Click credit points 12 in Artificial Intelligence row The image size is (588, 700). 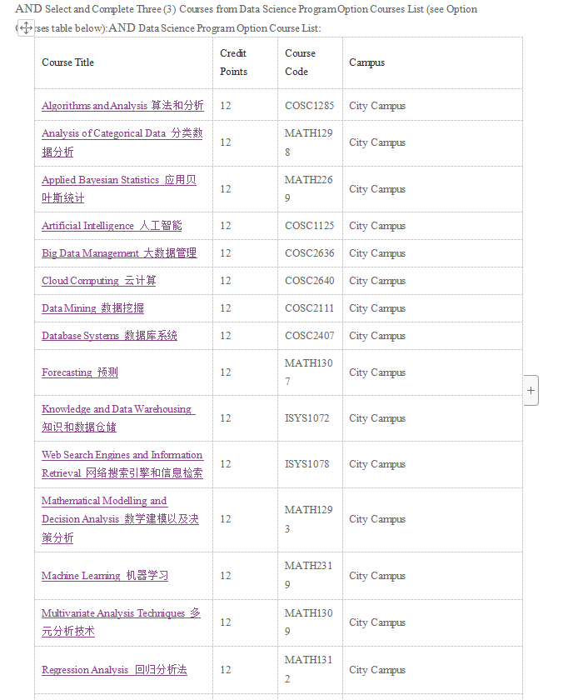226,226
